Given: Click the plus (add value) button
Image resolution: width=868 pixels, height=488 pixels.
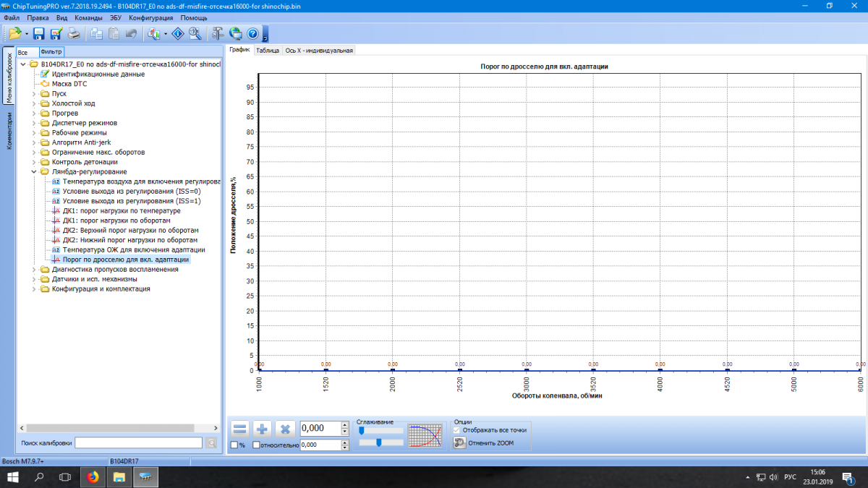Looking at the screenshot, I should click(263, 429).
